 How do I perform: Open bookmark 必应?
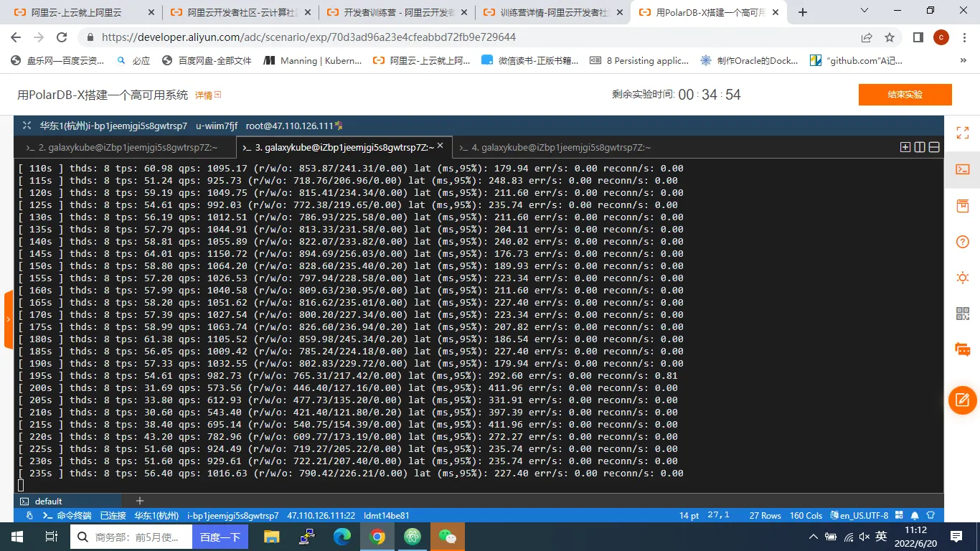click(133, 61)
